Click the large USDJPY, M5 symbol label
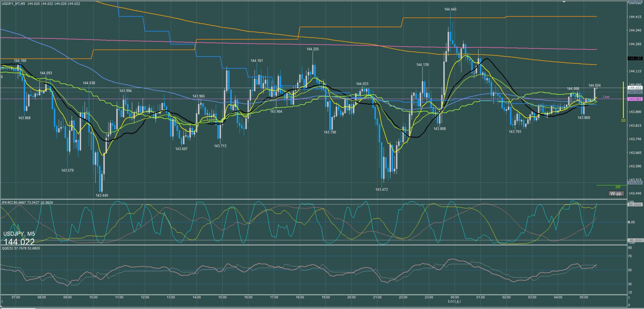644x309 pixels. pyautogui.click(x=19, y=234)
